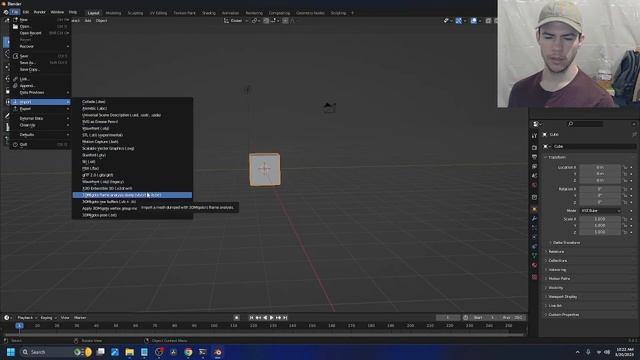Select Wavefront (.obj) import entry

[132, 128]
